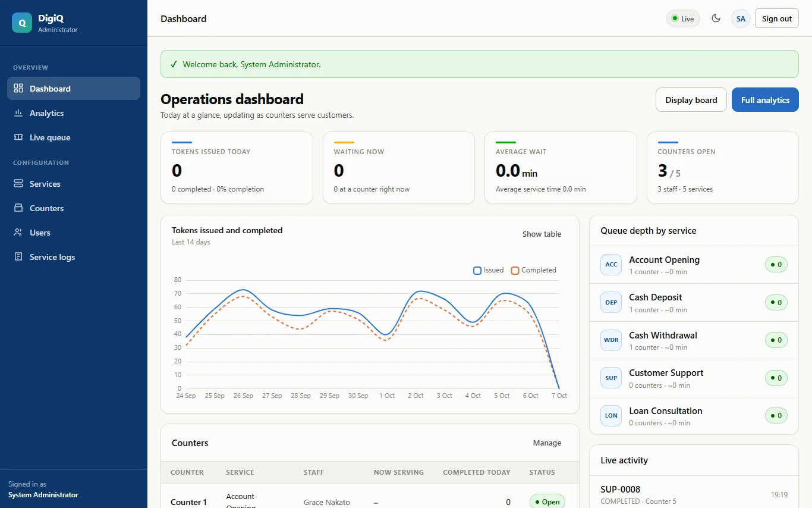Click the Cash Withdrawal service name
The height and width of the screenshot is (508, 812).
click(x=663, y=335)
